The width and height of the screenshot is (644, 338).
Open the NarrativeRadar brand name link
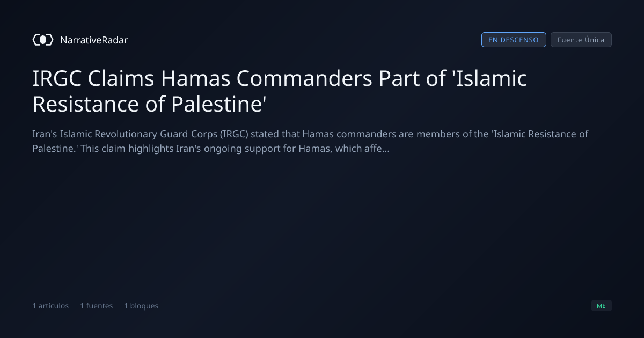(94, 40)
